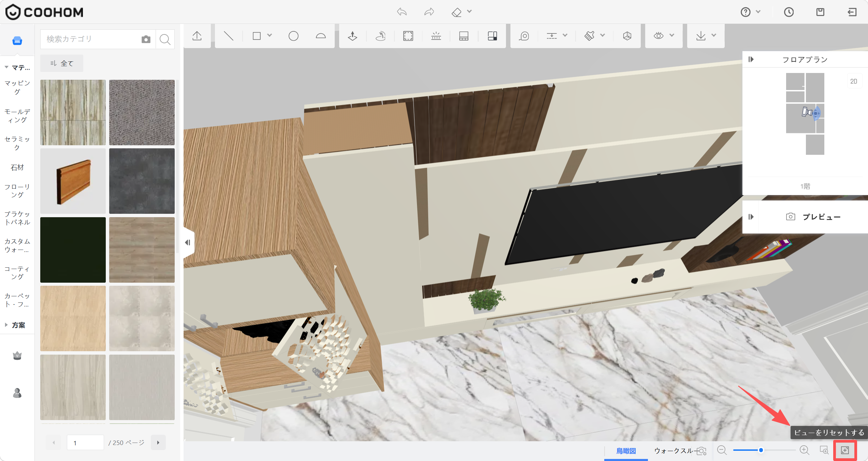
Task: Select the wooden molding piece thumbnail
Action: point(73,181)
